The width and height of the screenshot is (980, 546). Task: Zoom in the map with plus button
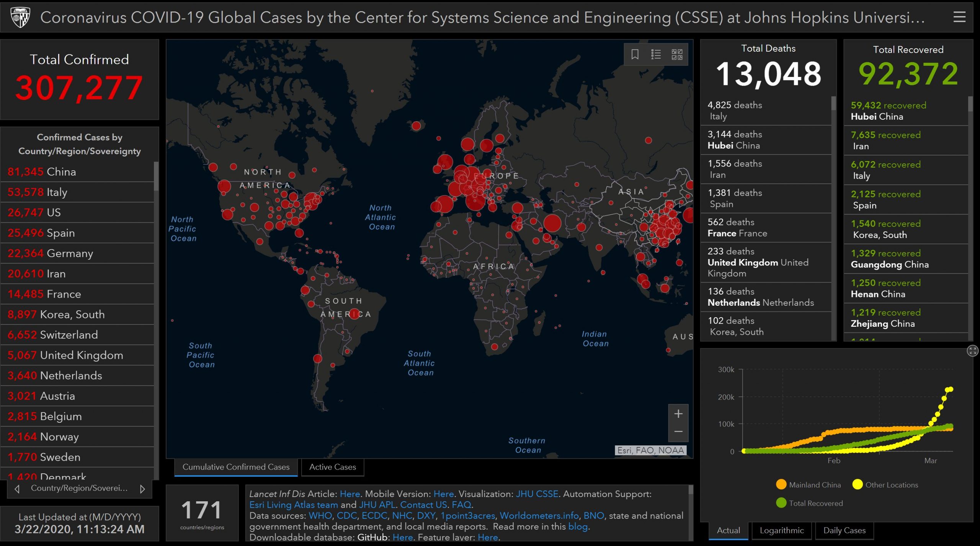pyautogui.click(x=678, y=414)
